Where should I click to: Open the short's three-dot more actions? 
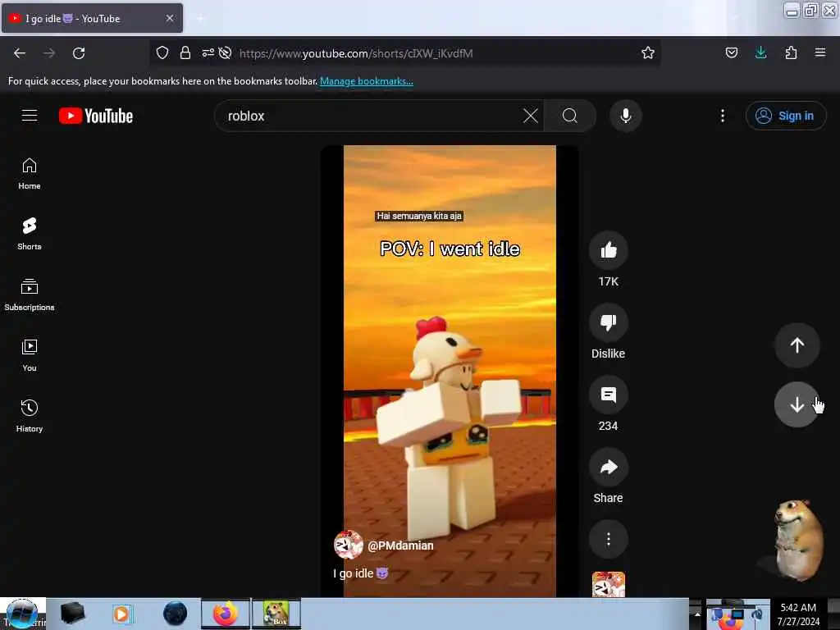[608, 539]
